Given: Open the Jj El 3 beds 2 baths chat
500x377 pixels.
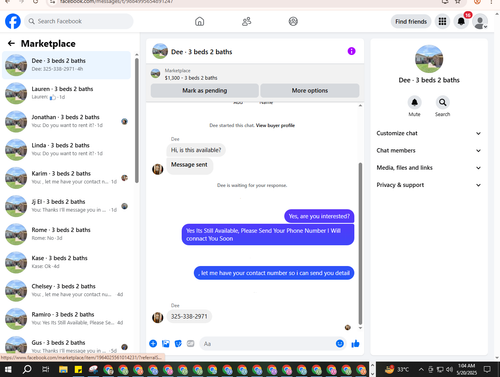Looking at the screenshot, I should click(67, 206).
